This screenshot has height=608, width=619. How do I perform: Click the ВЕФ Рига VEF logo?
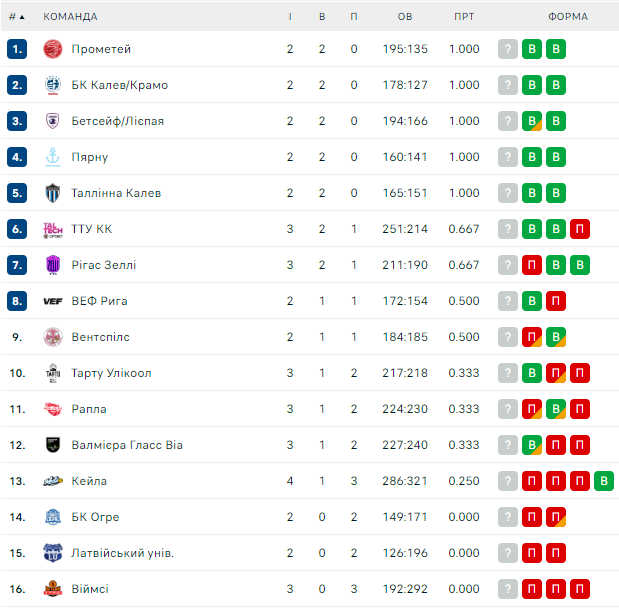point(53,301)
